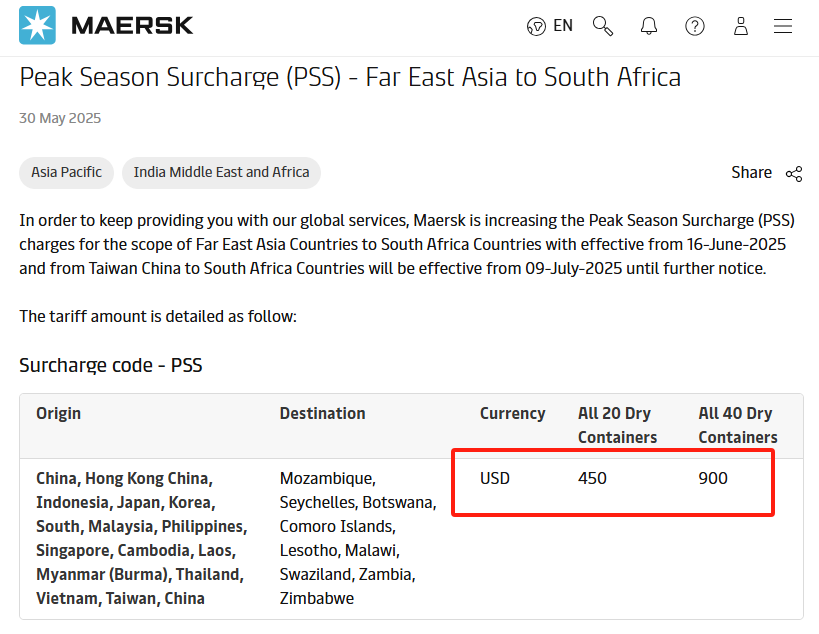Open the help question mark icon

point(695,26)
